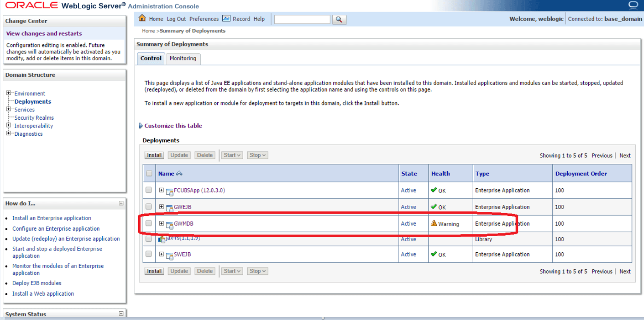Expand Customize this table section
This screenshot has height=320, width=644.
pyautogui.click(x=141, y=126)
